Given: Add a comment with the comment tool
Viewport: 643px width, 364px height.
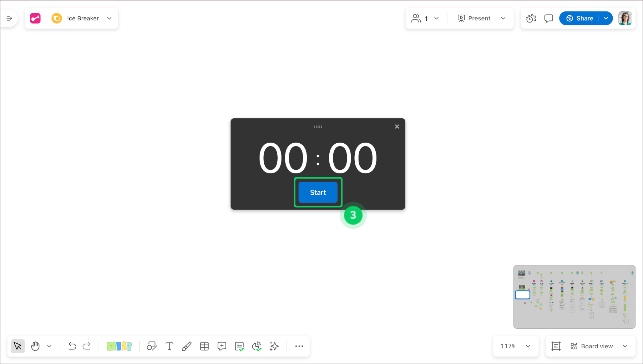Looking at the screenshot, I should click(x=222, y=346).
